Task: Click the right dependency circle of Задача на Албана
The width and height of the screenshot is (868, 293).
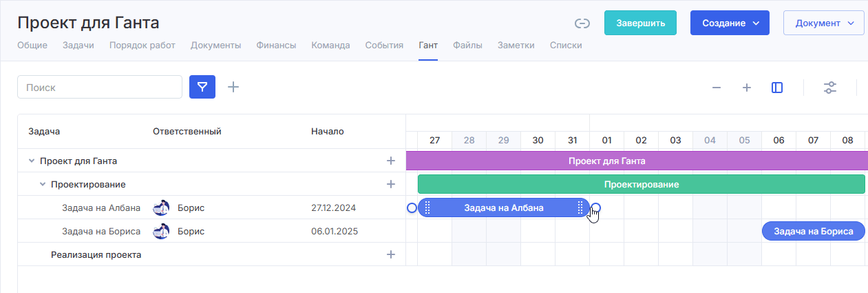Action: [596, 208]
